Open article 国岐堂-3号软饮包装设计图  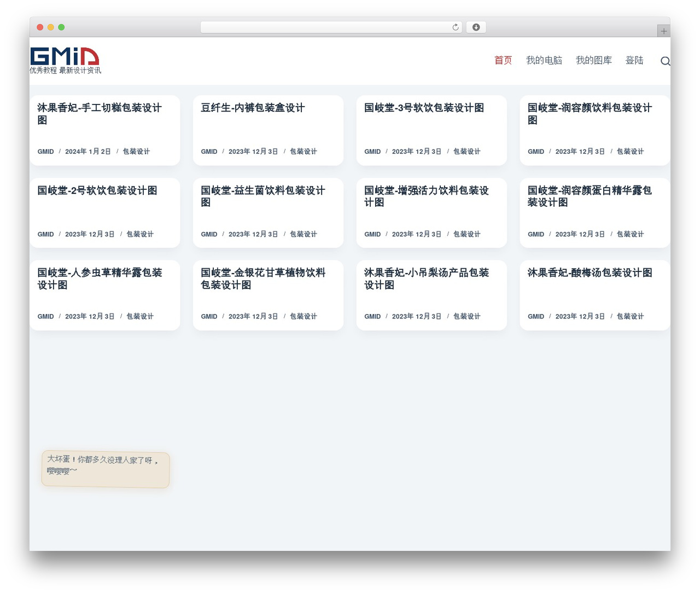click(x=424, y=108)
